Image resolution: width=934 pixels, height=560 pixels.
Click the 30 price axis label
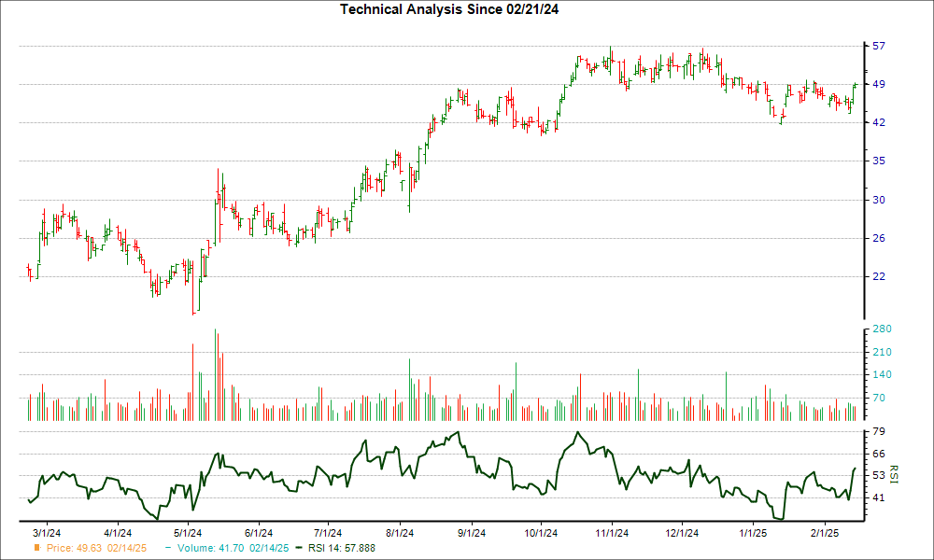(x=879, y=200)
